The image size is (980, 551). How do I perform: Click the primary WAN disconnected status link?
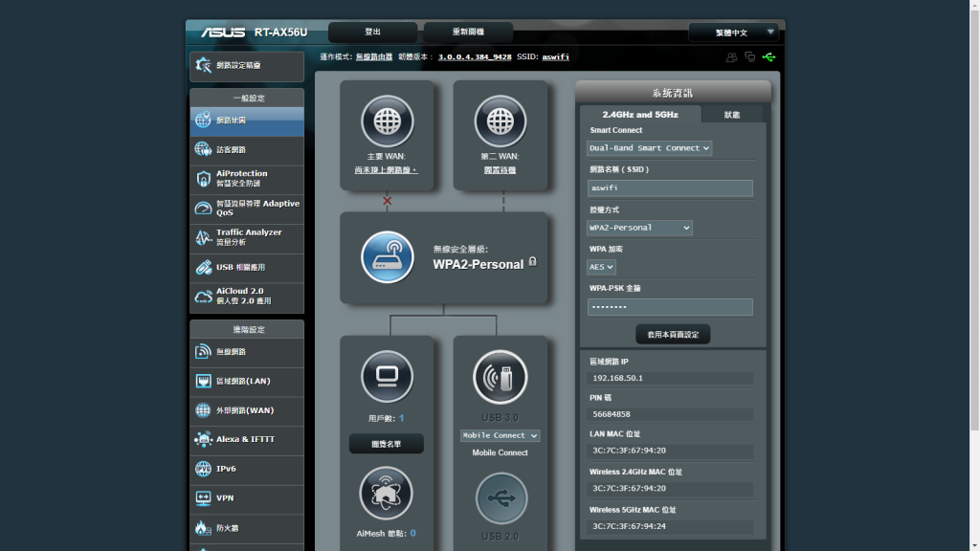pos(387,170)
